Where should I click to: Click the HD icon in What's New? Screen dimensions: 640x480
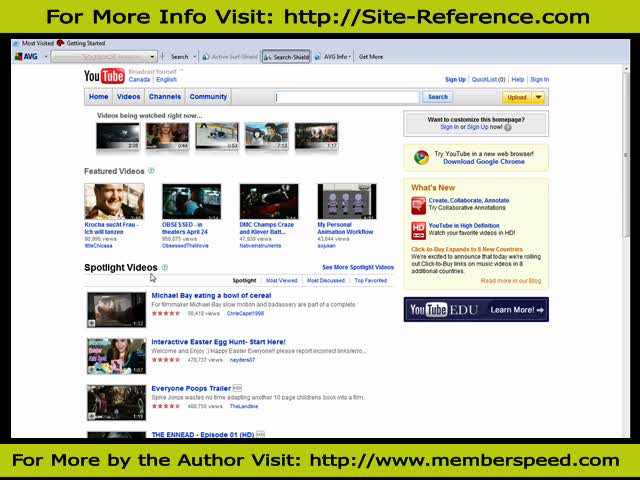point(418,231)
